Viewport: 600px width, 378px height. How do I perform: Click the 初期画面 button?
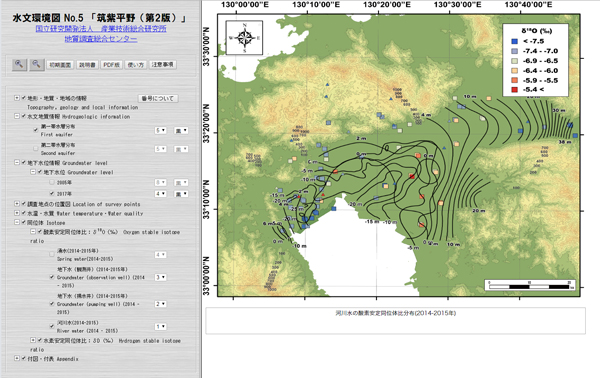pyautogui.click(x=60, y=65)
